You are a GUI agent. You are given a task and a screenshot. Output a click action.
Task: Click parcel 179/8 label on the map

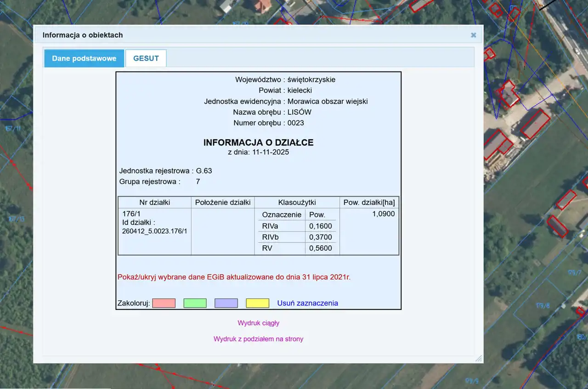click(x=543, y=306)
